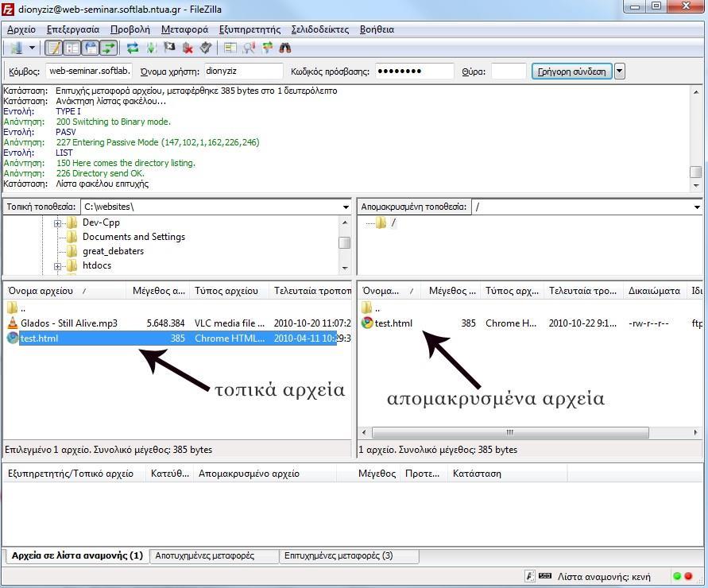Toggle local directory tree display icon

click(72, 48)
